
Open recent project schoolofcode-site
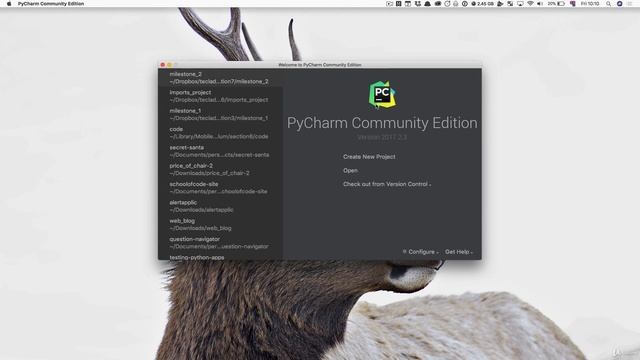(x=220, y=188)
